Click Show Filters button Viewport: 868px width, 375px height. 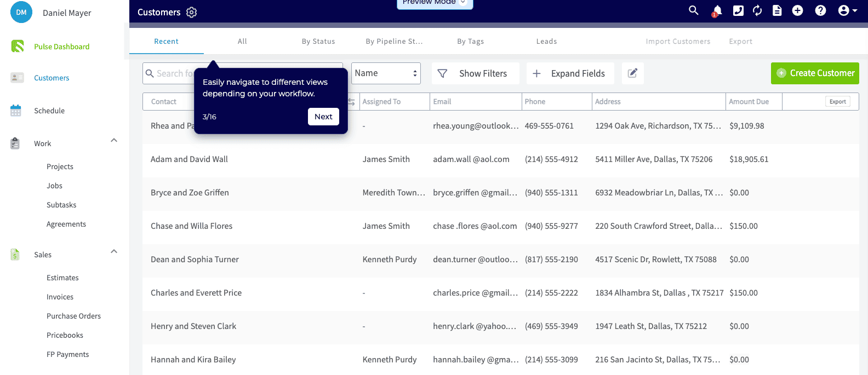click(475, 73)
